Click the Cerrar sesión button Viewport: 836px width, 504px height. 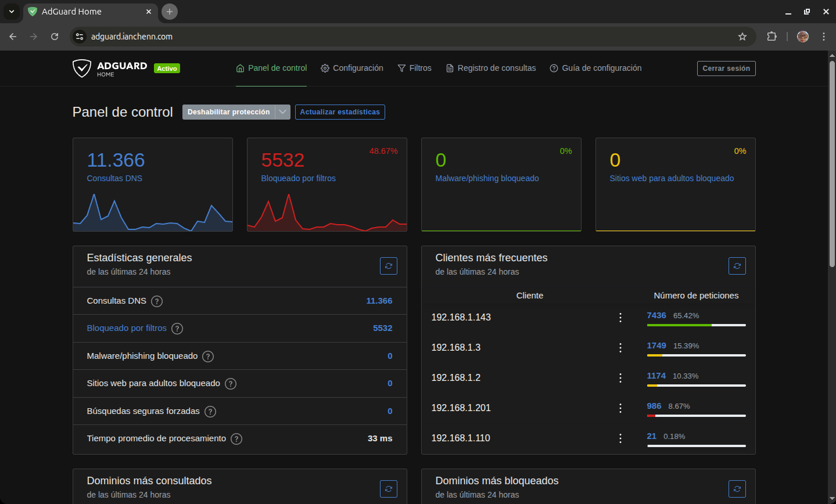[726, 69]
